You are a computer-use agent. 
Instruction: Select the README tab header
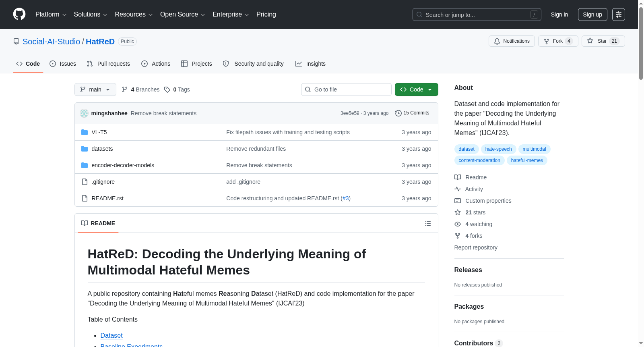[98, 223]
